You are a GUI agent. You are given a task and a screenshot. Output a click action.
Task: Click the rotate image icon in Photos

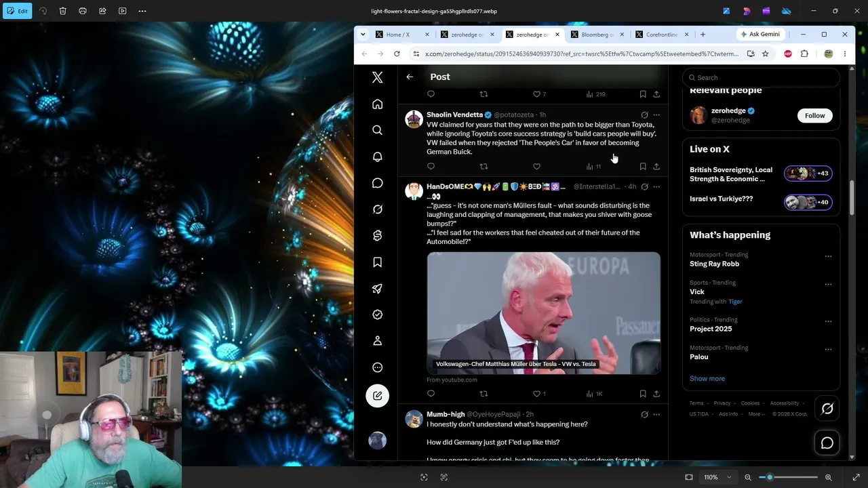click(x=43, y=11)
